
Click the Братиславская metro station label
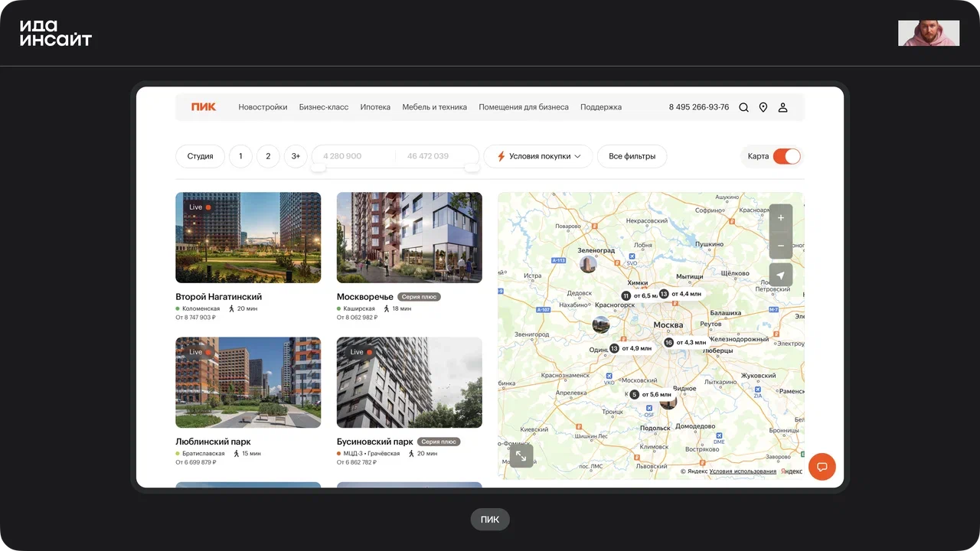(203, 454)
